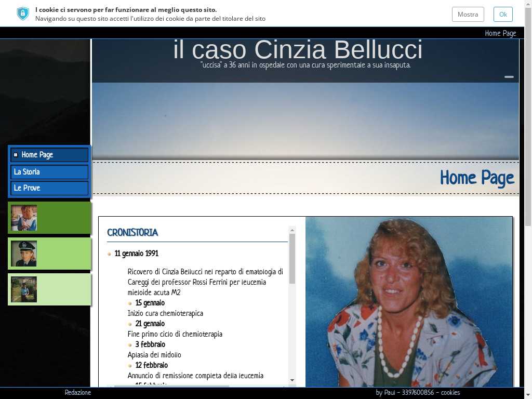Go to Le Prove menu item
The image size is (532, 399).
(49, 188)
